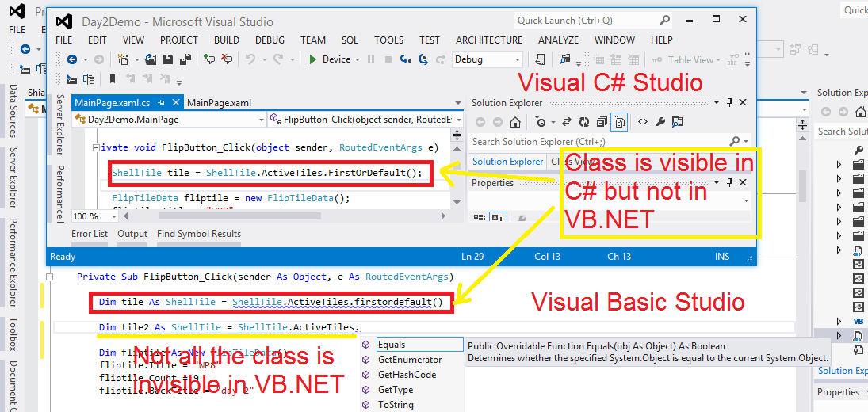Open search options dropdown in Solution Explorer
868x412 pixels.
click(746, 142)
